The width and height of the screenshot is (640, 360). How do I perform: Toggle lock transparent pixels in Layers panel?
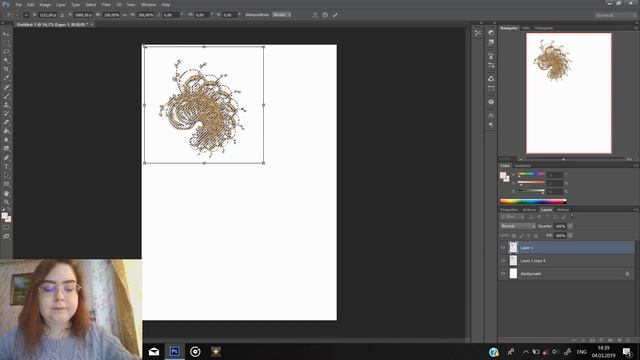click(x=514, y=236)
